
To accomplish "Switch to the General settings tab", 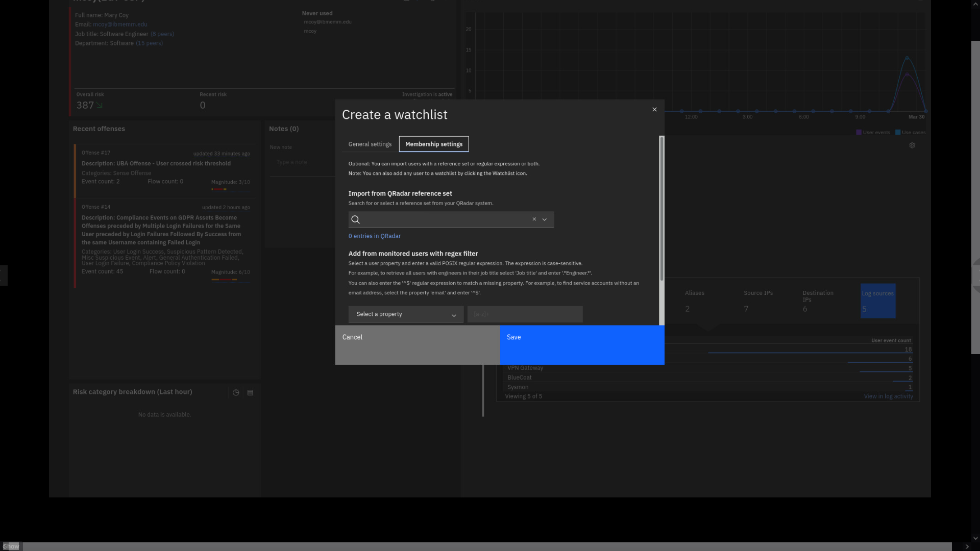I will click(370, 144).
